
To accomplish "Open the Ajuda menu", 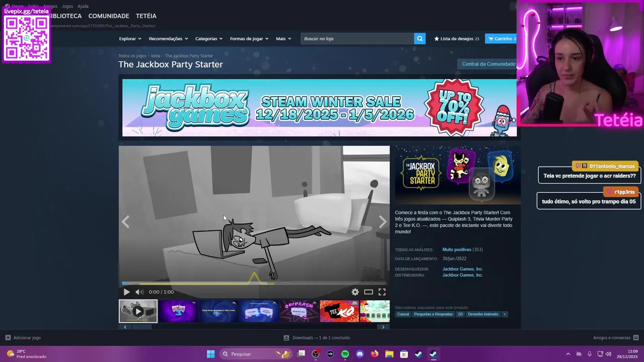I will coord(83,6).
